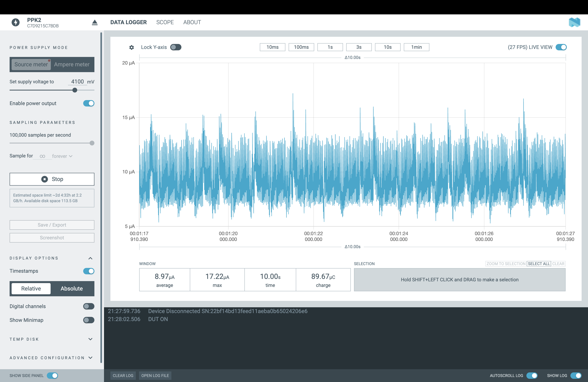The height and width of the screenshot is (382, 588).
Task: Click the supply voltage slider handle
Action: point(75,90)
